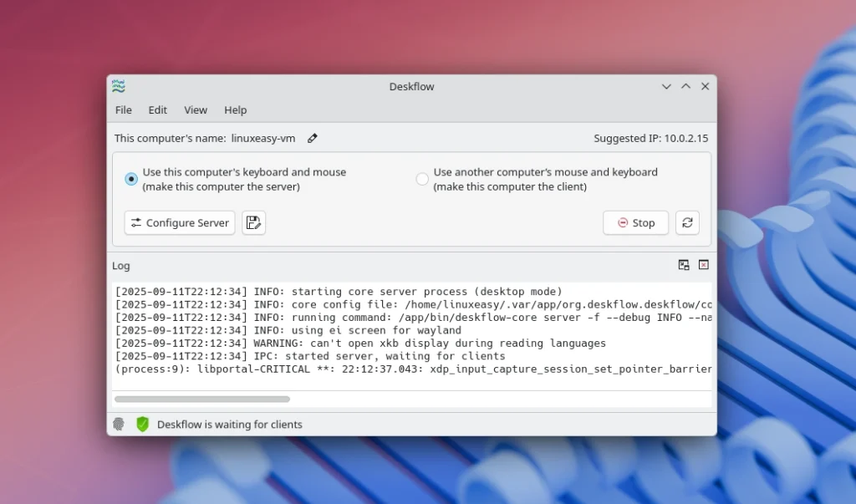Click the Deskflow icon in the title bar

(118, 86)
